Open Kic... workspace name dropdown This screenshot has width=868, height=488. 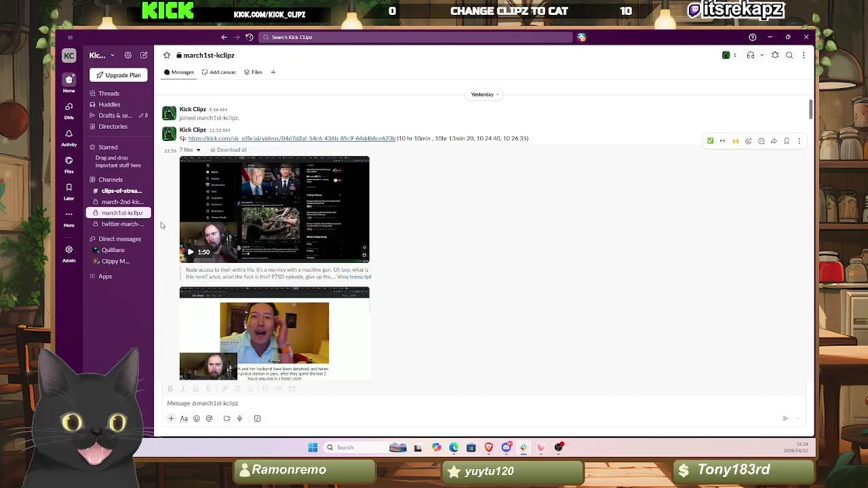102,56
